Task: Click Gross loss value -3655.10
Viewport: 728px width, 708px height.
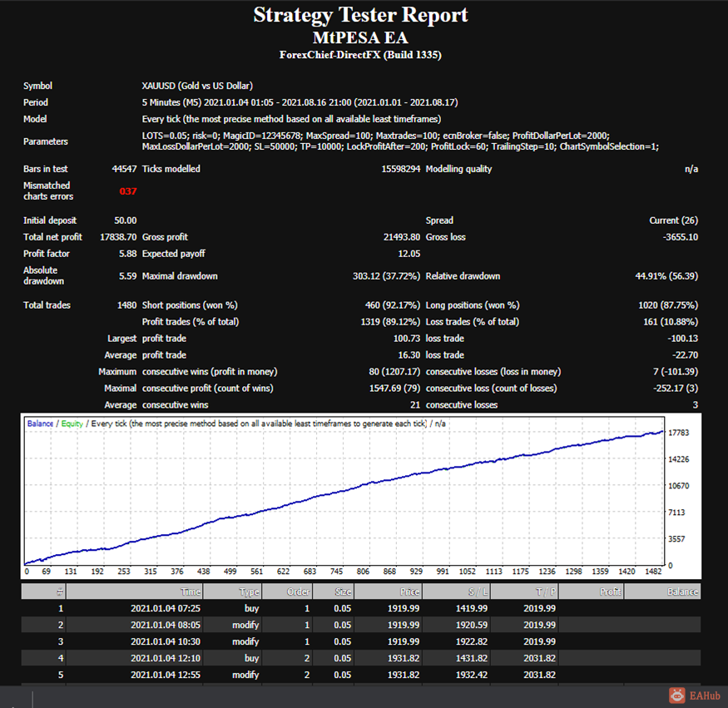Action: (681, 237)
